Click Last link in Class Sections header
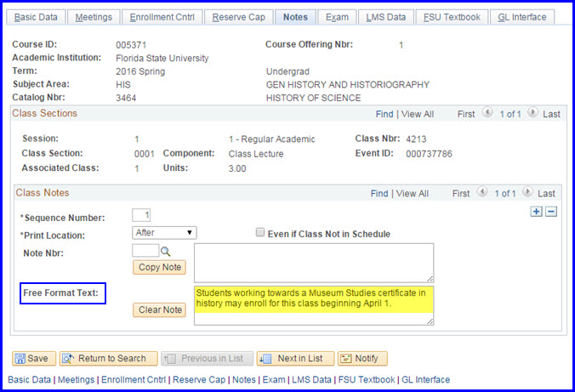The image size is (575, 392). [551, 115]
